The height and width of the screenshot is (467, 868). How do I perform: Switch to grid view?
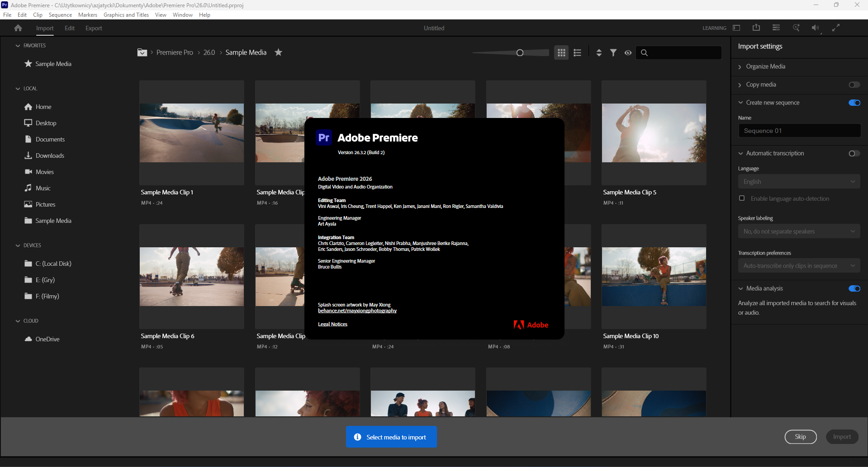(561, 53)
